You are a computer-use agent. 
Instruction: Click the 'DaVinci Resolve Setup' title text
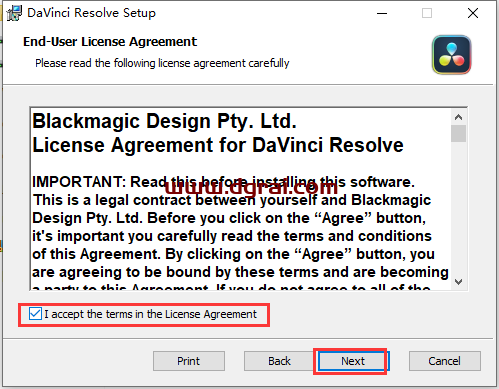click(x=91, y=13)
